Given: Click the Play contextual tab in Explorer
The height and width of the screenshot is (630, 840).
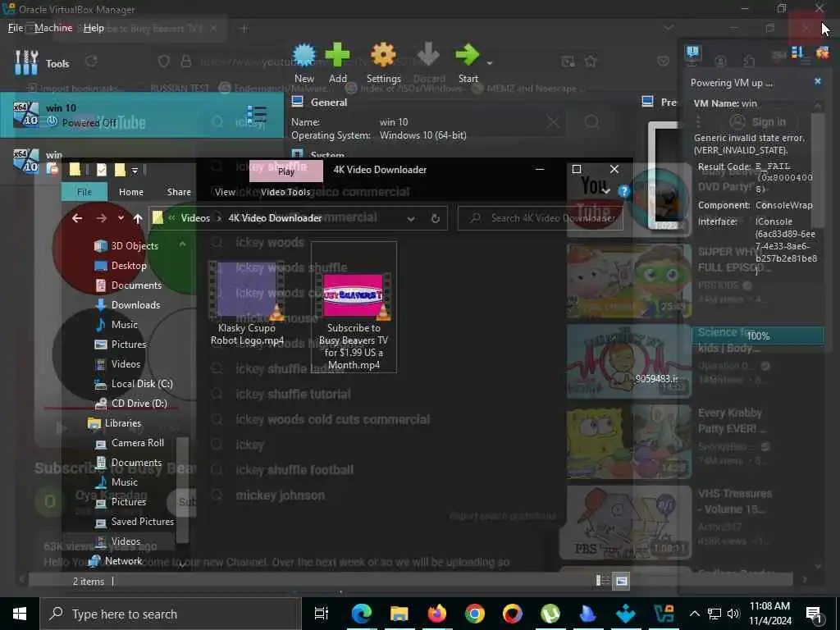Looking at the screenshot, I should point(286,171).
